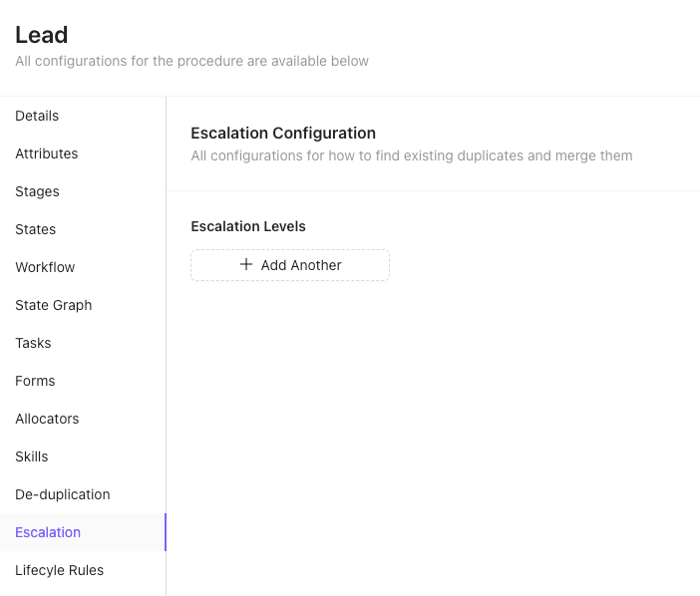Navigate to the Forms section

[x=83, y=381]
